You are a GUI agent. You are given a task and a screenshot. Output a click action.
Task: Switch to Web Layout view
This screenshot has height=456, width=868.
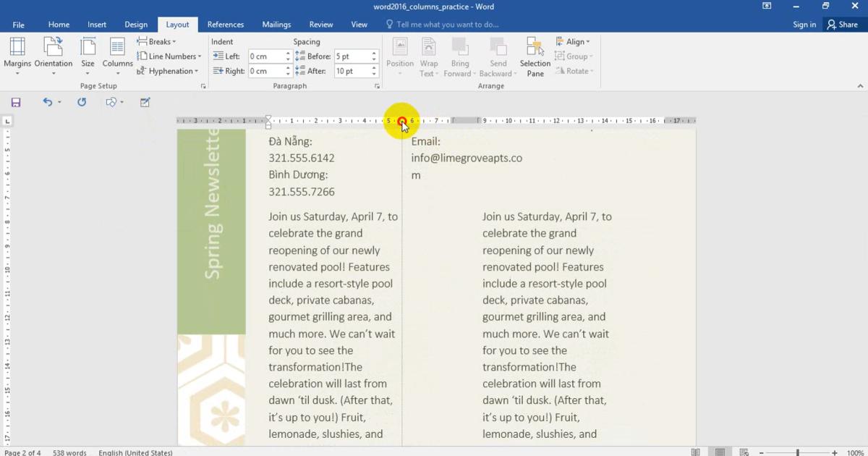point(744,452)
